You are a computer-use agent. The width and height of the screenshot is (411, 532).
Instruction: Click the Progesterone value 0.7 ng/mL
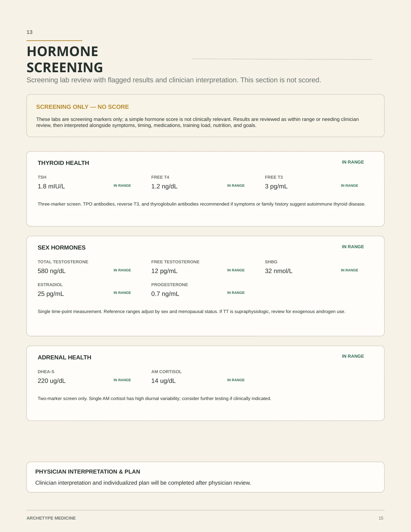pyautogui.click(x=165, y=294)
